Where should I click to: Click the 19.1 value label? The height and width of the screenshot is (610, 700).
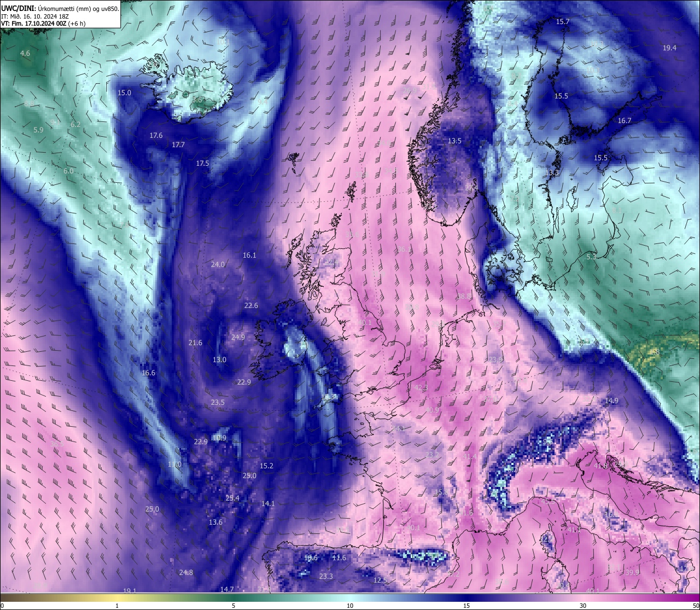click(130, 590)
